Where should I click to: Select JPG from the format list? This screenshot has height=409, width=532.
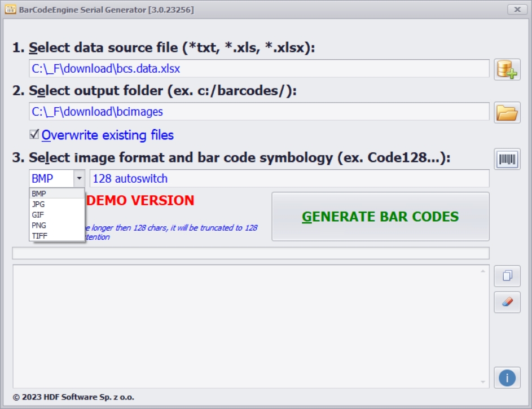[x=38, y=204]
